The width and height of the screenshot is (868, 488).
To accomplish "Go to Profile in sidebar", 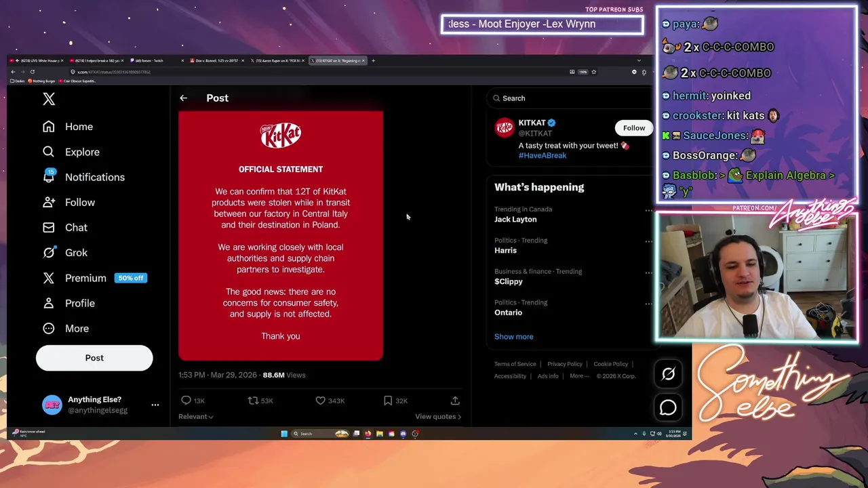I will pos(68,303).
